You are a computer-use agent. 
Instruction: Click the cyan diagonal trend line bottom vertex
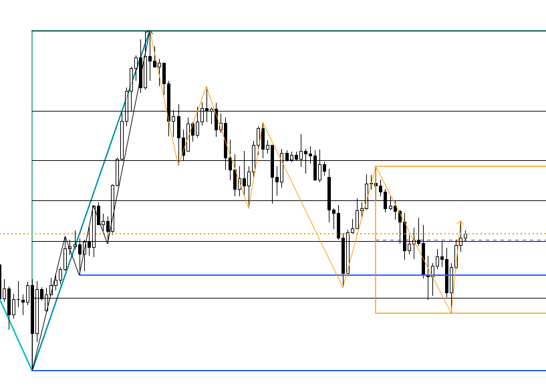coord(32,369)
